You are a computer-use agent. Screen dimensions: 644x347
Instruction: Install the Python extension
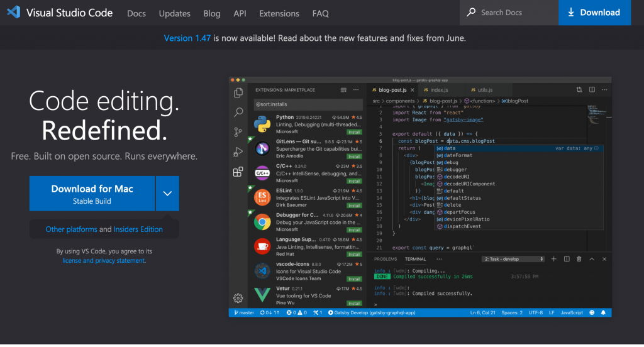354,132
